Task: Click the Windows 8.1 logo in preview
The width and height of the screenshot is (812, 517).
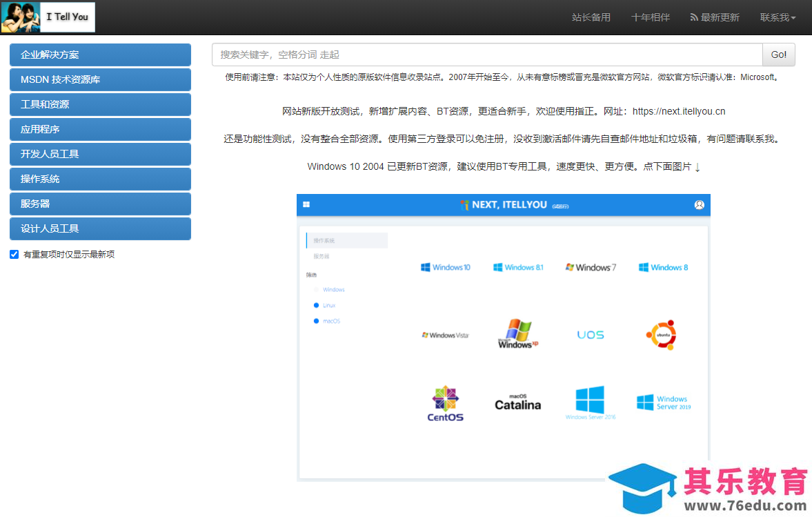Action: pyautogui.click(x=518, y=267)
